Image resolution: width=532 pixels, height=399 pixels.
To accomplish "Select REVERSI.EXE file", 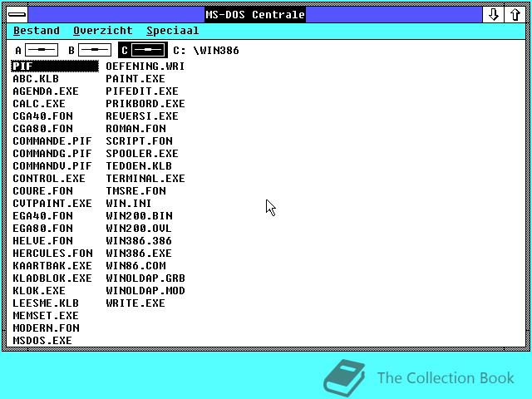I will tap(142, 116).
